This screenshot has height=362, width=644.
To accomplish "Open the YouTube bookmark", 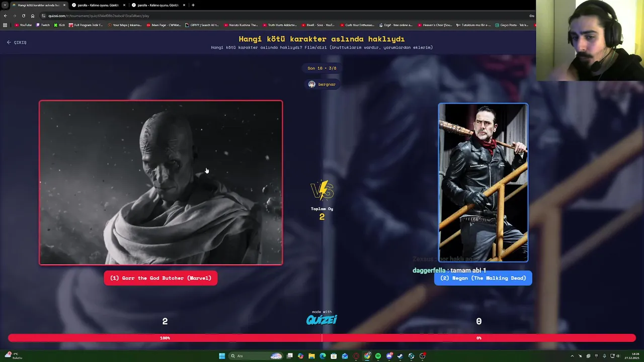I will [23, 25].
